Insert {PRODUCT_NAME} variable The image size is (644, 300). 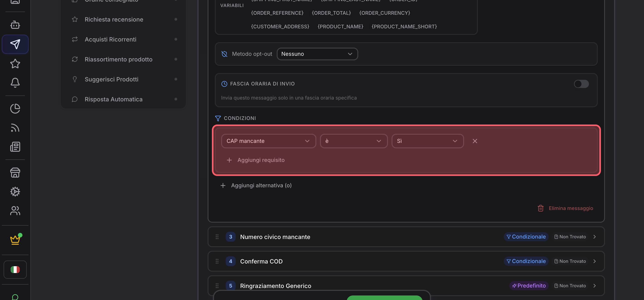point(340,27)
